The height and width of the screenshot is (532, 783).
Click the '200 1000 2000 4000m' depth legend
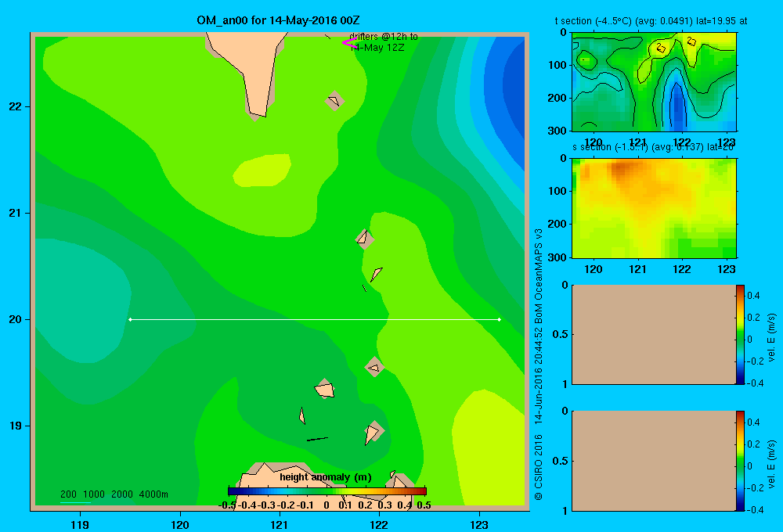pos(114,494)
